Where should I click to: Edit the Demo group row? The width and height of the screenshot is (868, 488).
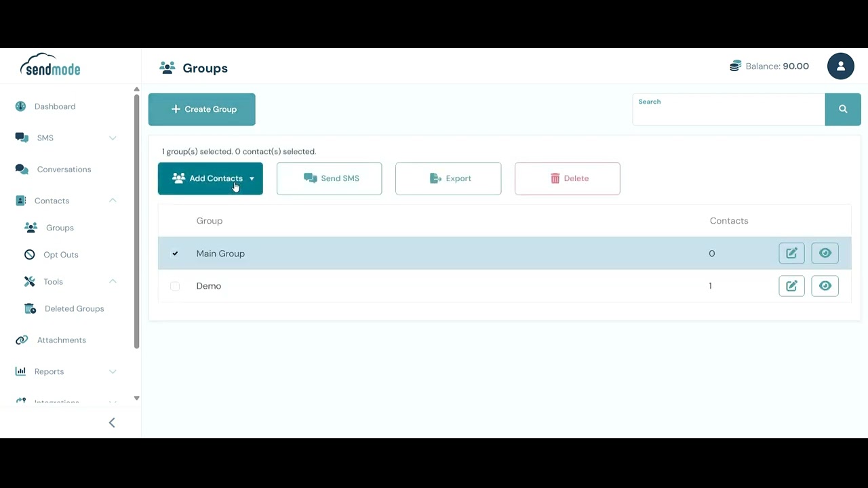791,286
